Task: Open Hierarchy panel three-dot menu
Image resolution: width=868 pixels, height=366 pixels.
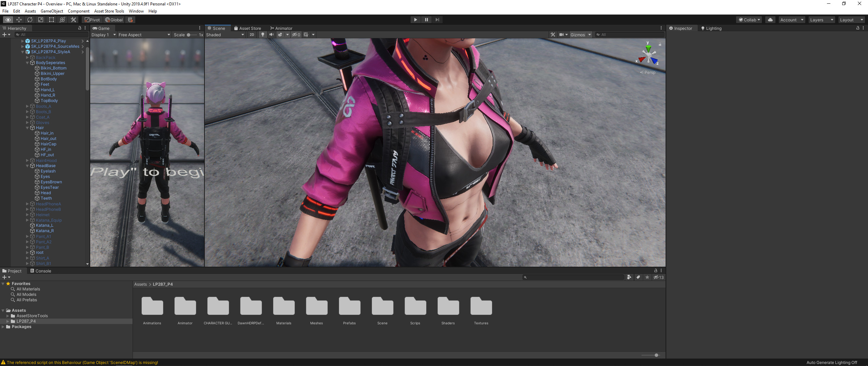Action: coord(85,28)
